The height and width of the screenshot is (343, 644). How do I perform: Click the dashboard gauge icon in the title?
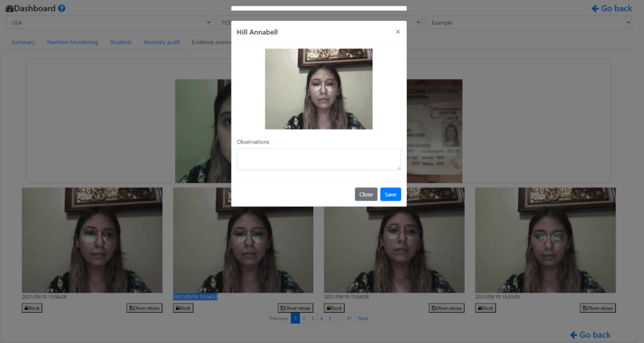(x=9, y=9)
